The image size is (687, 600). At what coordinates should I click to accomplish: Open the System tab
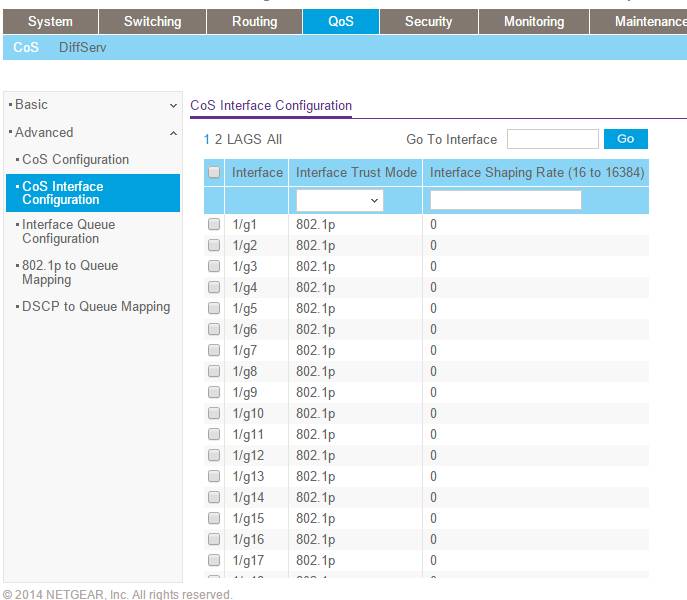point(50,21)
